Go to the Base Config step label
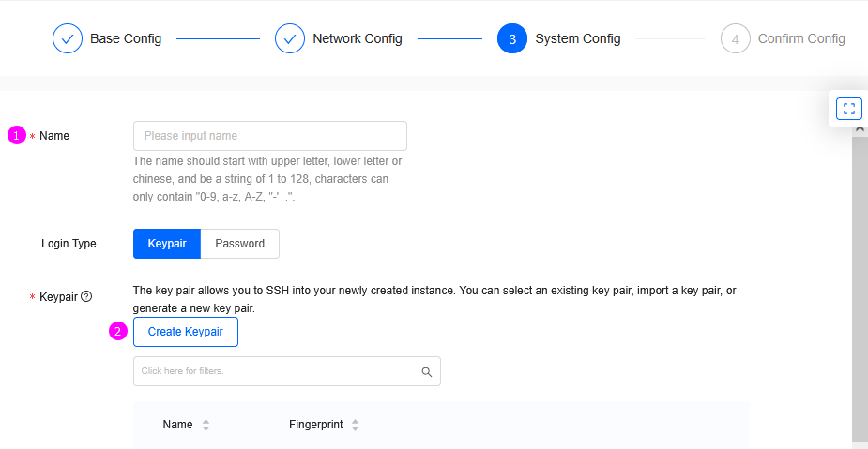 pos(126,38)
